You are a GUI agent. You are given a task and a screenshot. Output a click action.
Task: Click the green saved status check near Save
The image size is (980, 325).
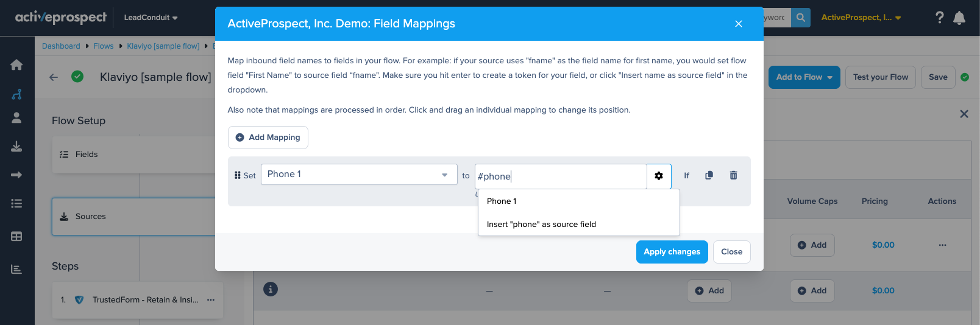pos(965,77)
